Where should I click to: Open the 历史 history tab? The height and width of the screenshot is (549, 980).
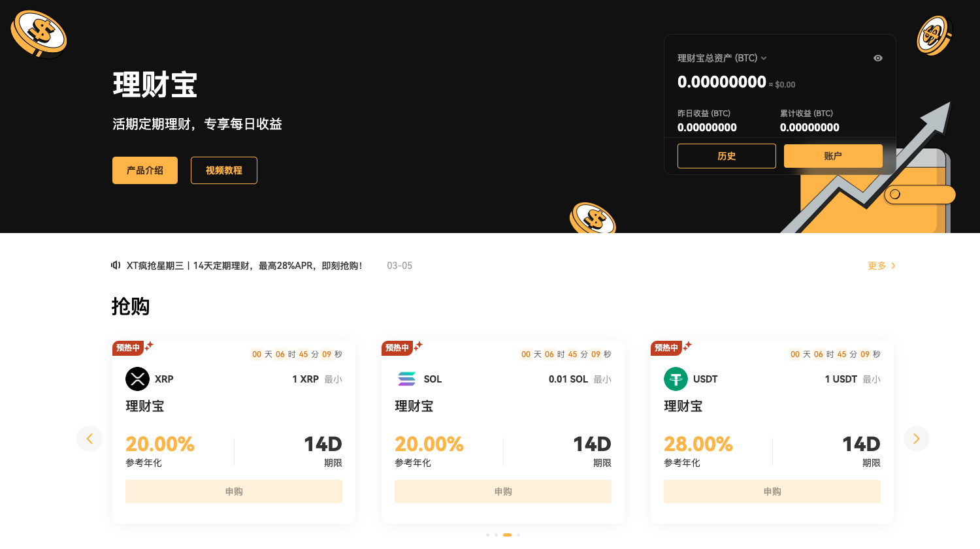[x=727, y=156]
